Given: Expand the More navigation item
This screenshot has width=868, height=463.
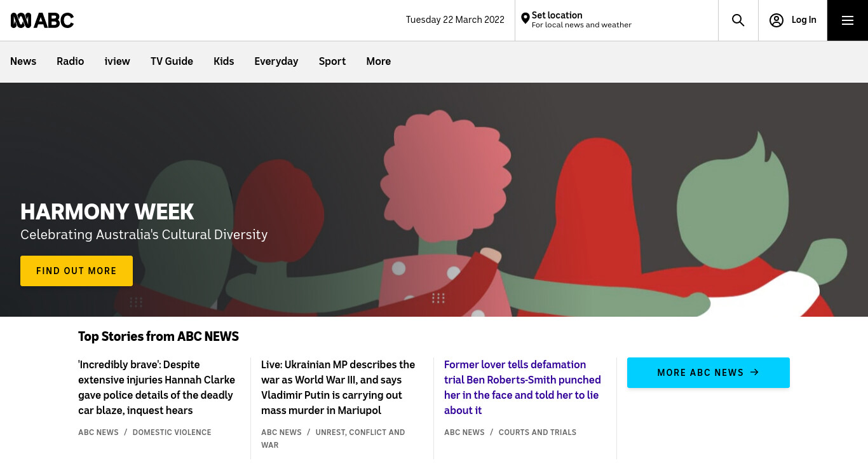Looking at the screenshot, I should 379,62.
